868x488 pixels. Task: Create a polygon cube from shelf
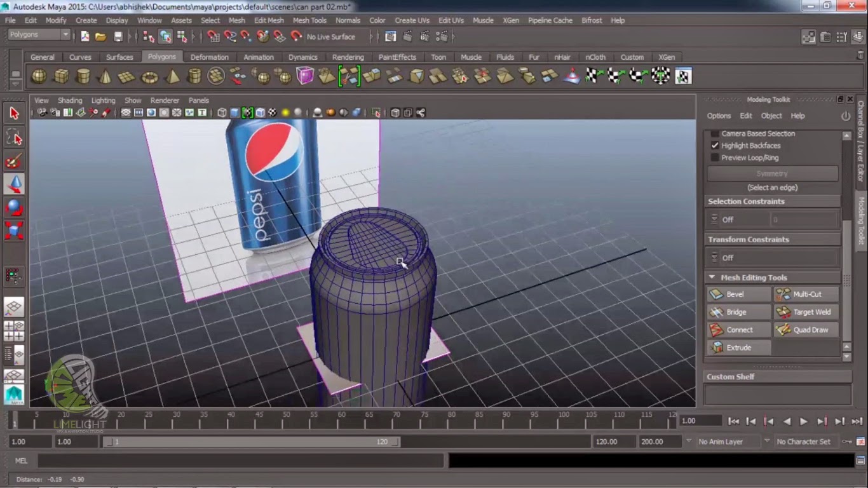(61, 76)
